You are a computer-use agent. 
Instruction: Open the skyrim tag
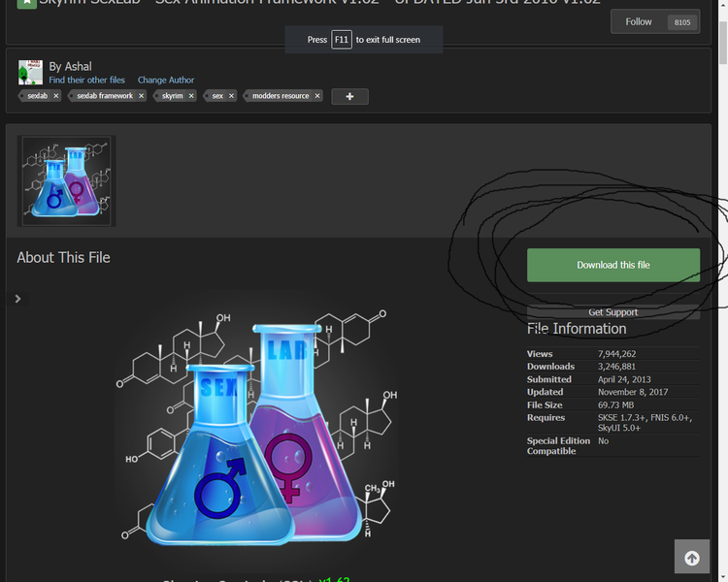[x=172, y=96]
